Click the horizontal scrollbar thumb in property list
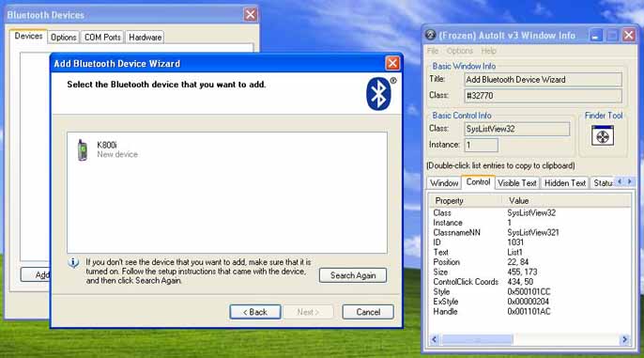This screenshot has width=644, height=358. click(477, 339)
